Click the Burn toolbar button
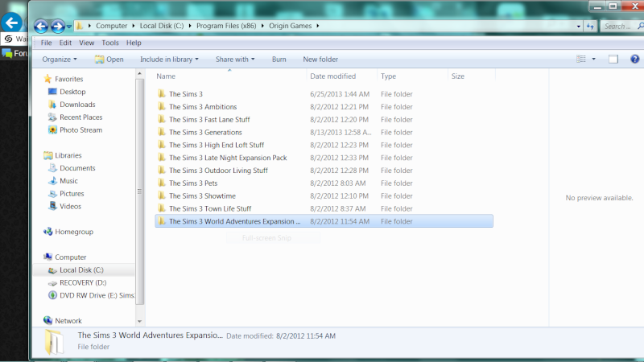The height and width of the screenshot is (362, 644). pyautogui.click(x=279, y=59)
